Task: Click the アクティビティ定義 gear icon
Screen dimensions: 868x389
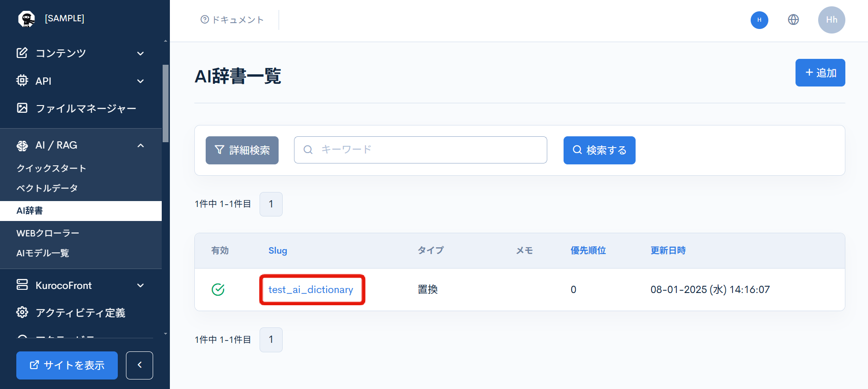Action: pos(22,312)
